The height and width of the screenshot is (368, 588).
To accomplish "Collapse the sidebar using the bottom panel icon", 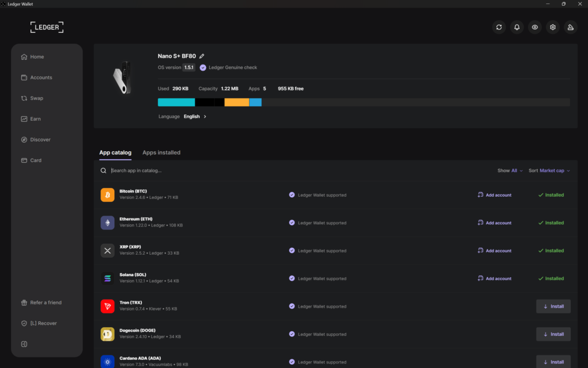I will click(x=24, y=344).
